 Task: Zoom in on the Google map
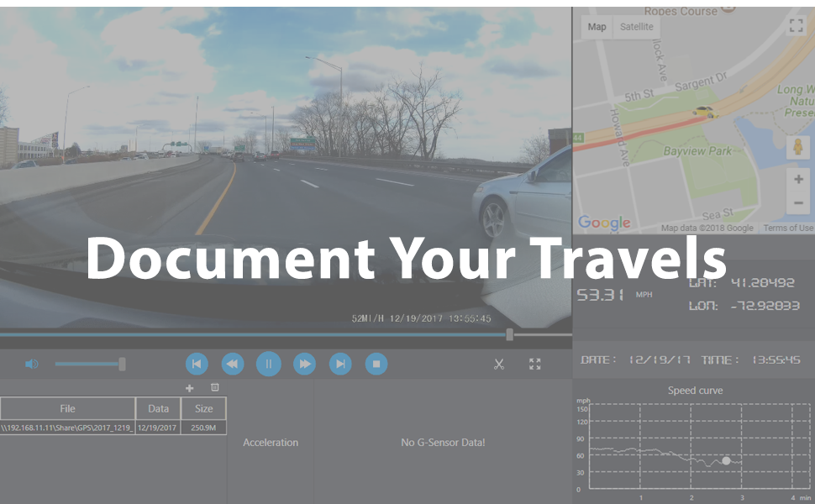click(797, 179)
